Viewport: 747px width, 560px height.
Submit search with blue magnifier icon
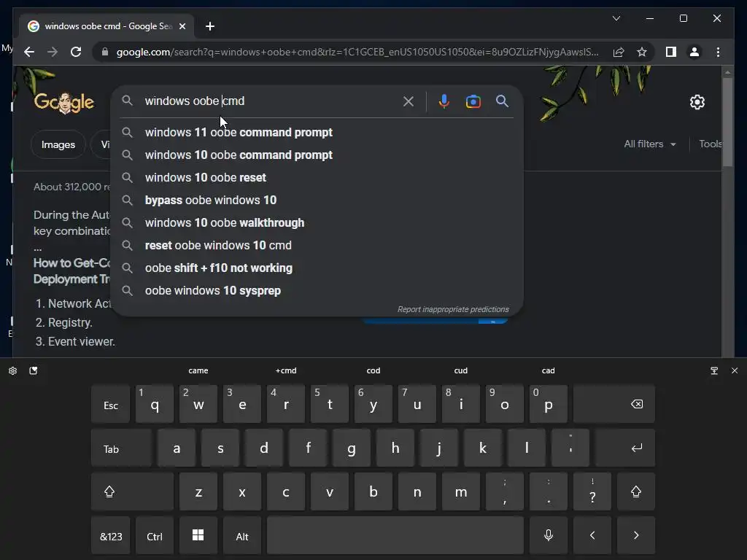pos(502,101)
